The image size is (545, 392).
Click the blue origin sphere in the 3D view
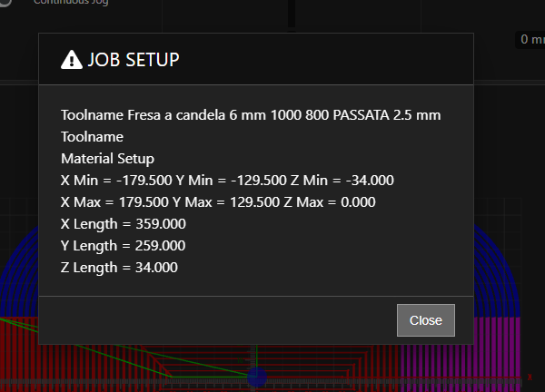point(256,377)
